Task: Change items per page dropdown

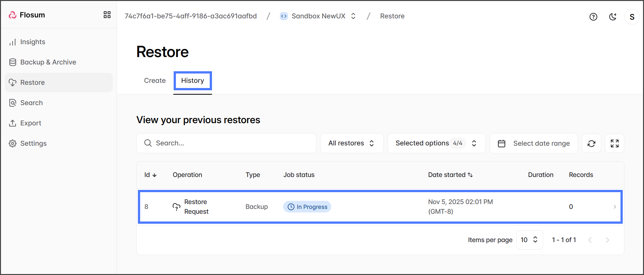Action: point(529,240)
